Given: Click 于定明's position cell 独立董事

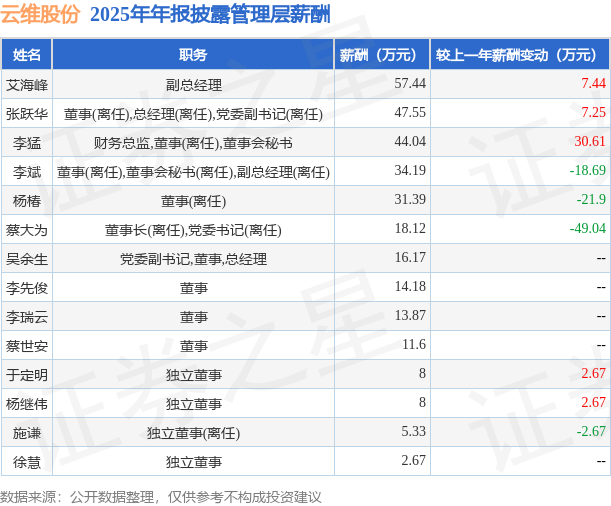Looking at the screenshot, I should (x=193, y=375).
